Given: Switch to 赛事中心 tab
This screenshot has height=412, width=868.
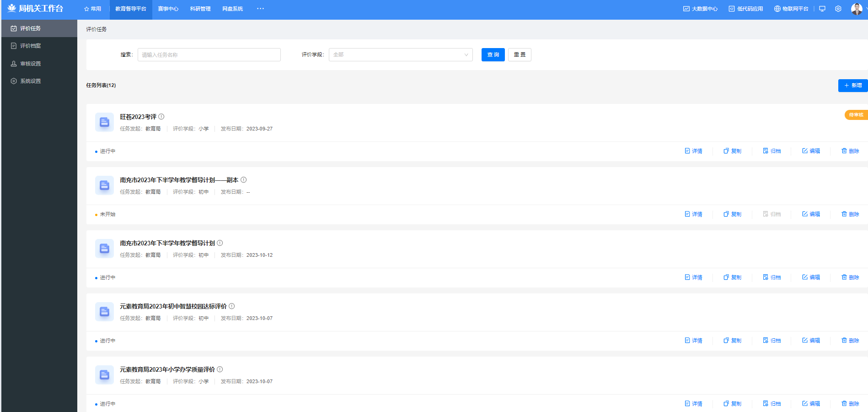Looking at the screenshot, I should click(x=168, y=9).
